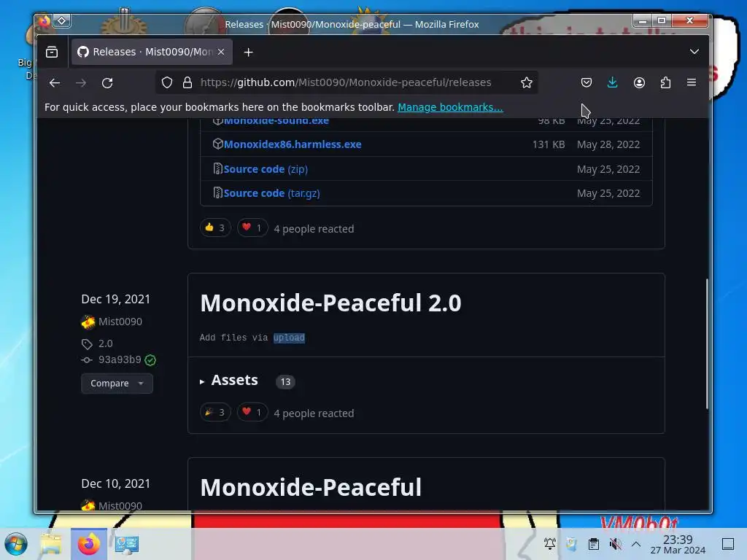The image size is (747, 560).
Task: Open the Compare dropdown
Action: click(117, 384)
